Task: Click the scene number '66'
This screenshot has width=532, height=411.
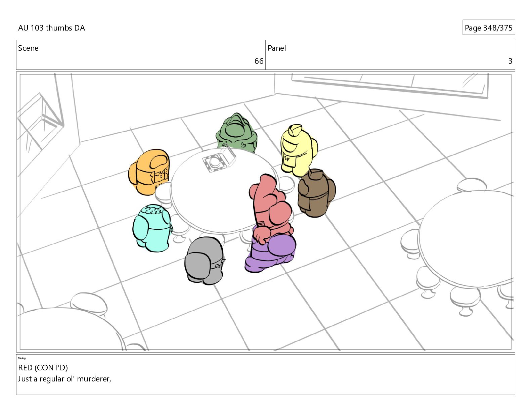Action: pyautogui.click(x=259, y=61)
